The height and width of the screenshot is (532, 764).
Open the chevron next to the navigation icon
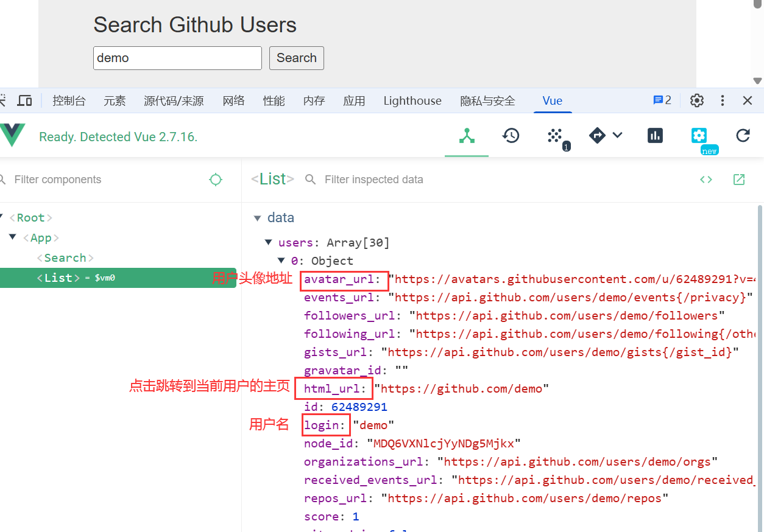618,135
